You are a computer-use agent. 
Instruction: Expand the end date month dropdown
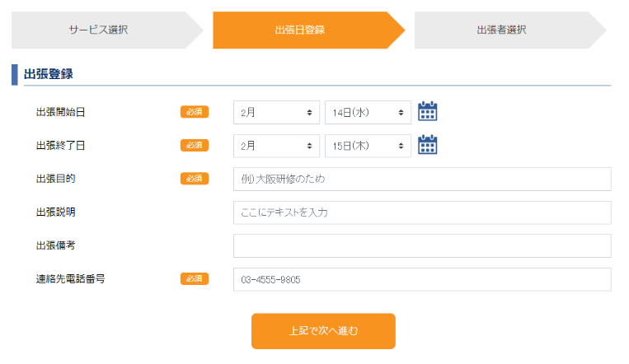click(x=276, y=146)
